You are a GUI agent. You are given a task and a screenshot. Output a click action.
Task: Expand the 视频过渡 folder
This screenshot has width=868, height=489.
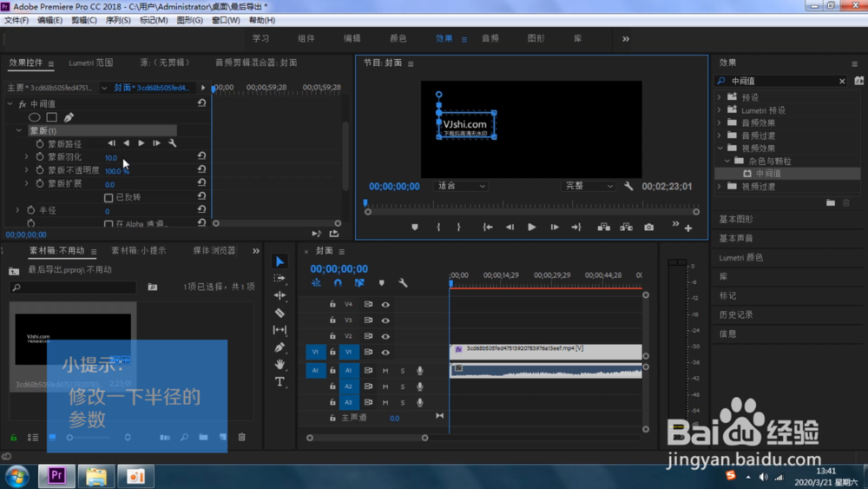click(x=720, y=187)
